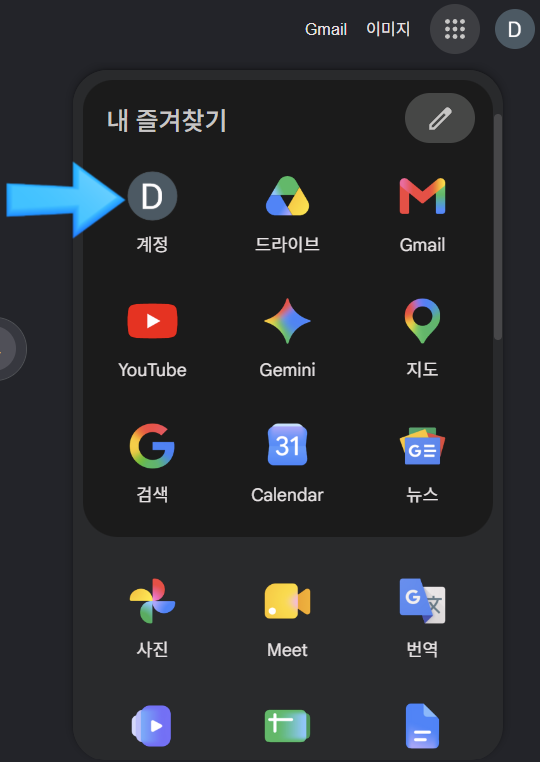
Task: Click the 드라이브 label text
Action: click(287, 244)
